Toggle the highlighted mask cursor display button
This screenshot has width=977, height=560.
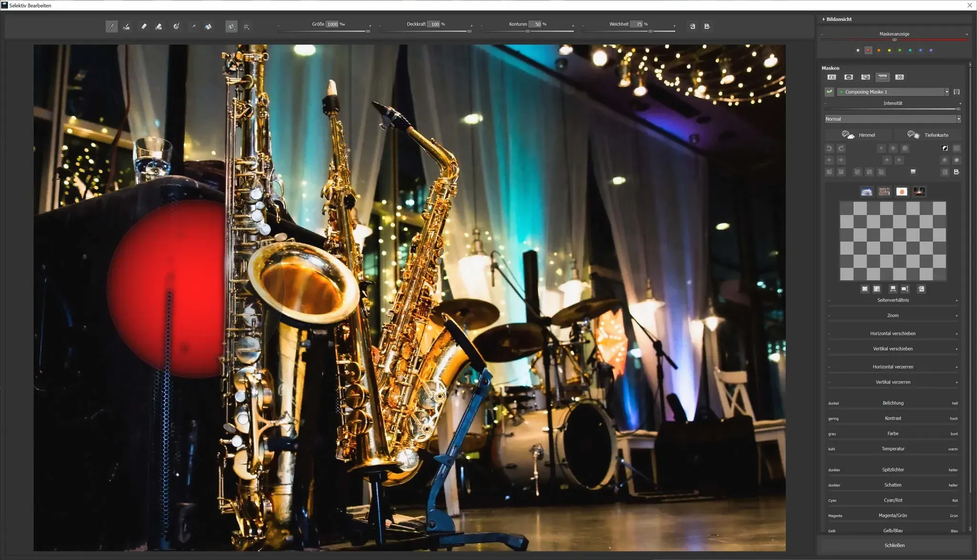tap(231, 27)
